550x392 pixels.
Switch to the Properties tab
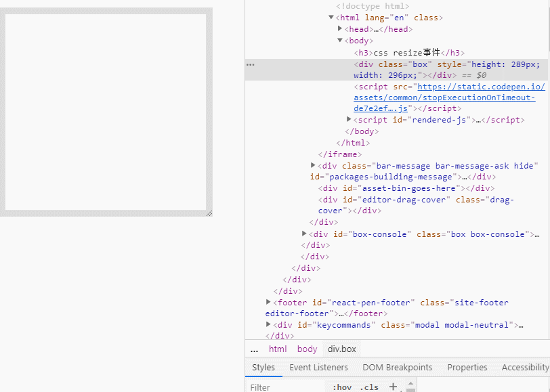[467, 367]
